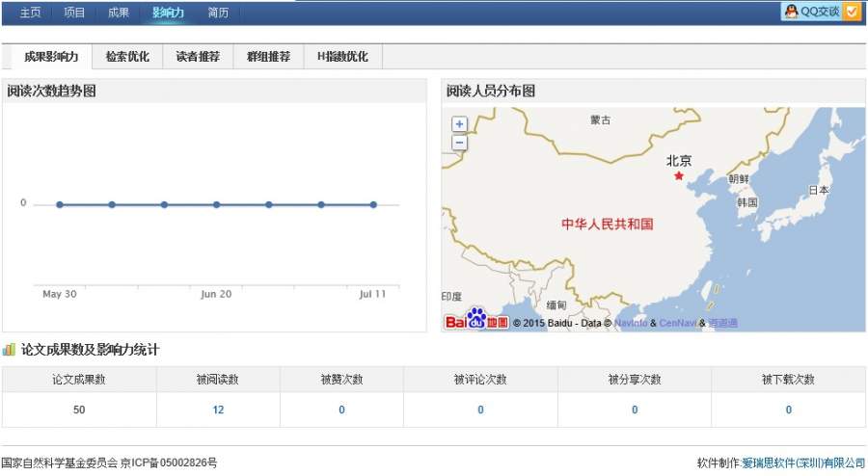Open the 简历 menu item
The width and height of the screenshot is (868, 476).
tap(218, 13)
